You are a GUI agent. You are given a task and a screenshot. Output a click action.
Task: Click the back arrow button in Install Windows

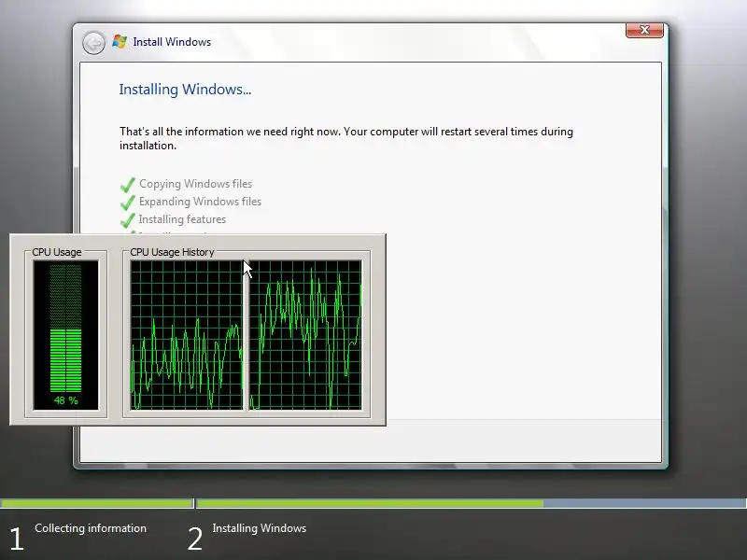[x=93, y=43]
